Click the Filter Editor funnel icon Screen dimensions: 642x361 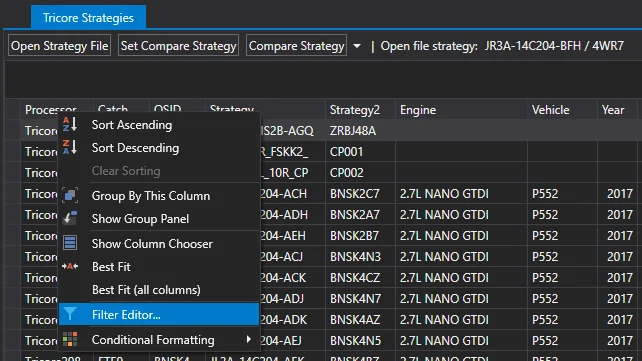(70, 314)
